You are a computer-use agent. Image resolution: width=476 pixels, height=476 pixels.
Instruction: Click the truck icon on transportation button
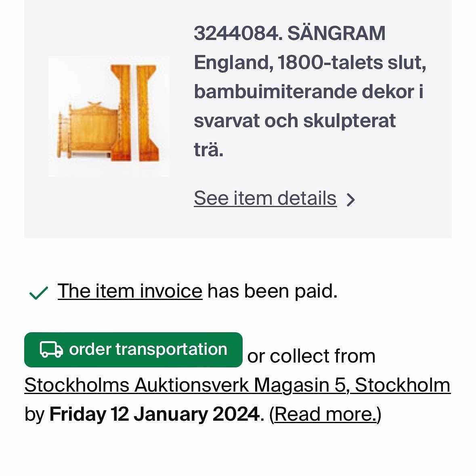[x=51, y=350]
